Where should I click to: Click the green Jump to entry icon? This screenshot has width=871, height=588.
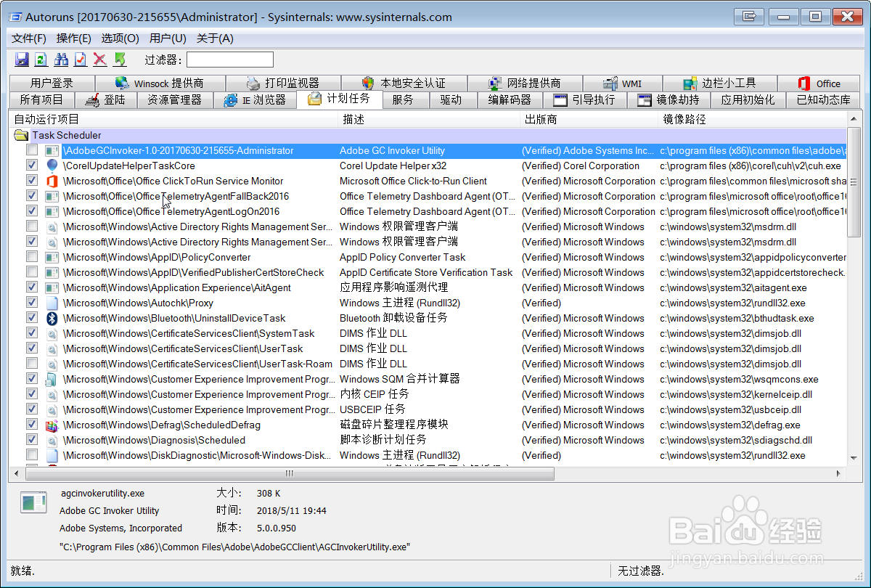[120, 60]
